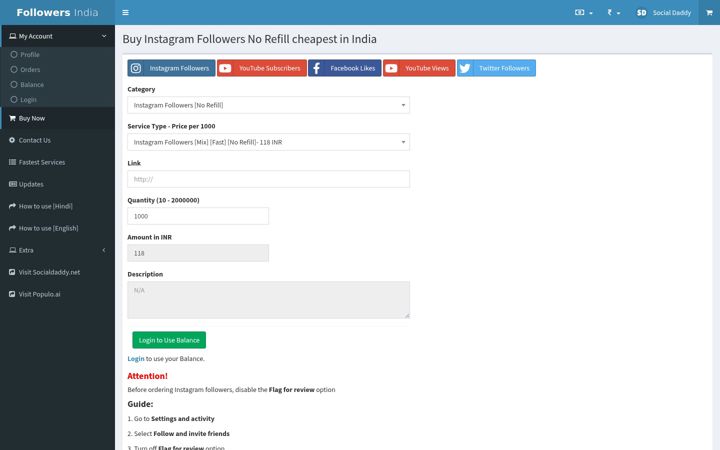Viewport: 720px width, 450px height.
Task: Click the Profile circle icon
Action: click(x=14, y=55)
